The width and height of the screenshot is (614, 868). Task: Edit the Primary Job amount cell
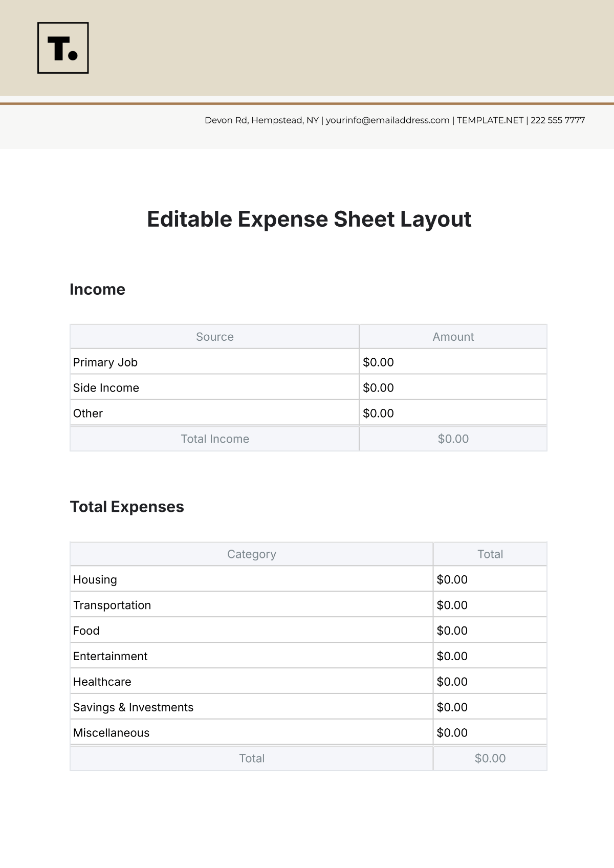tap(452, 362)
